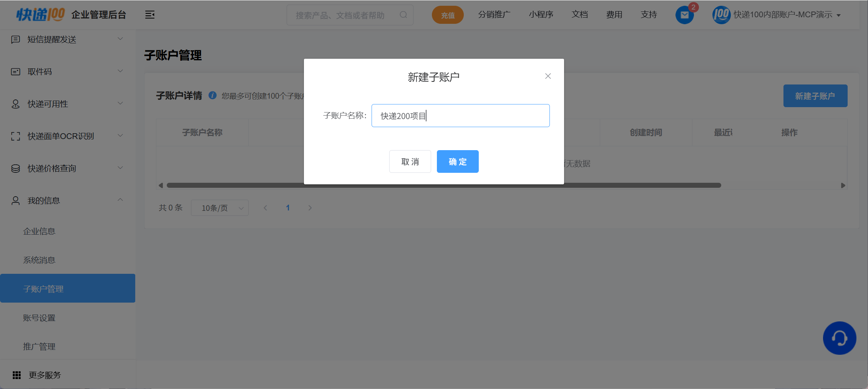This screenshot has height=389, width=868.
Task: Open 企业信息 in the sidebar
Action: [39, 231]
